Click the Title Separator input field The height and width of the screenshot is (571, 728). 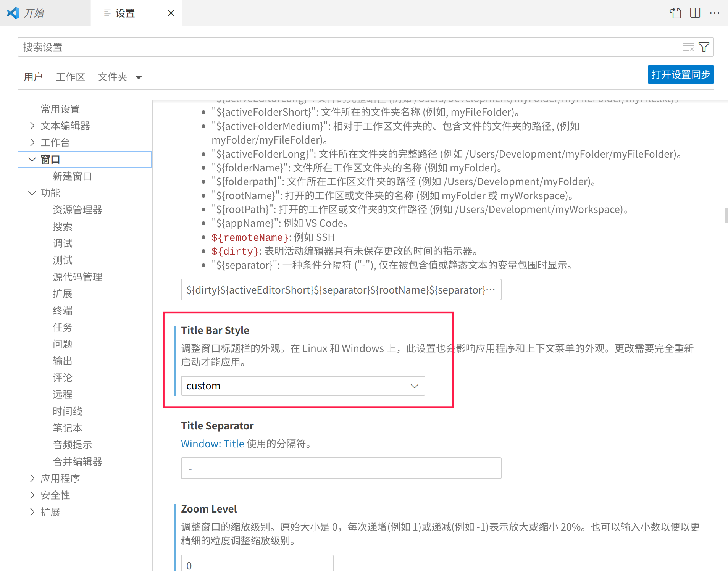coord(341,468)
